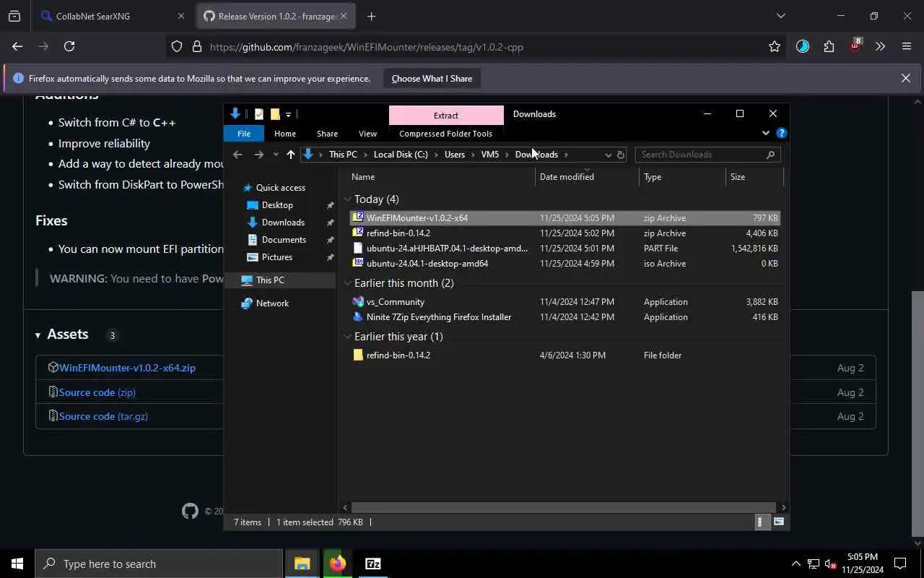Select the refind-bin-0.14.2 zip archive
Viewport: 924px width, 578px height.
tap(565, 233)
